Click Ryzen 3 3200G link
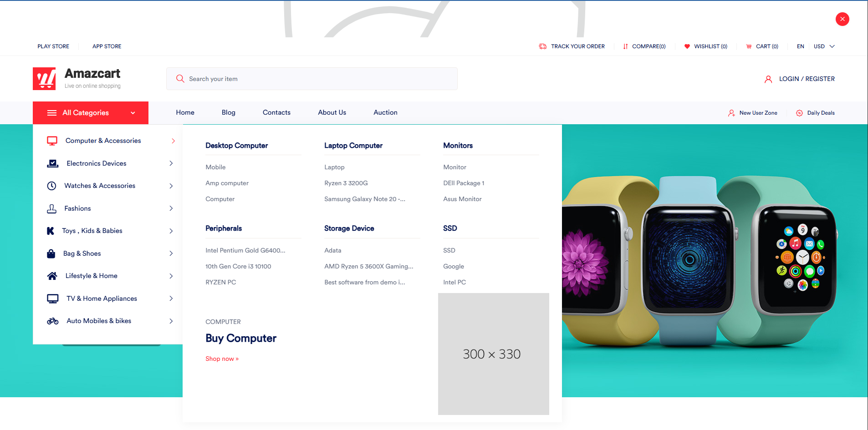The width and height of the screenshot is (868, 430). 346,183
